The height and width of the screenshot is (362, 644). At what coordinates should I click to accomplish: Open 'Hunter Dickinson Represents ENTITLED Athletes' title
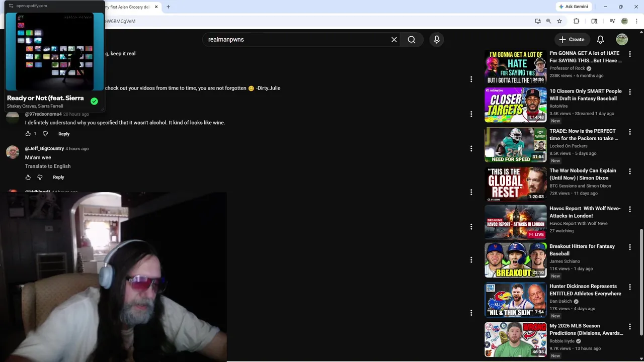pyautogui.click(x=585, y=290)
